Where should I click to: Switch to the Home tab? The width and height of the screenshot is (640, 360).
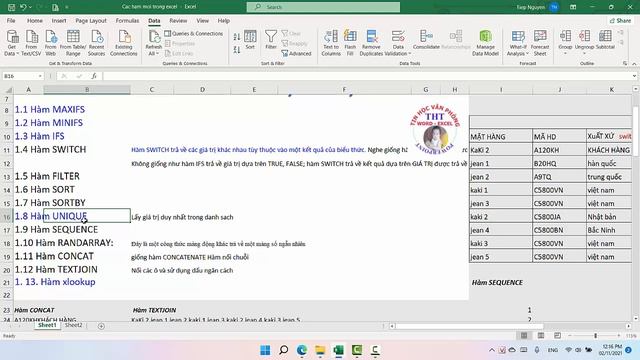[x=35, y=20]
